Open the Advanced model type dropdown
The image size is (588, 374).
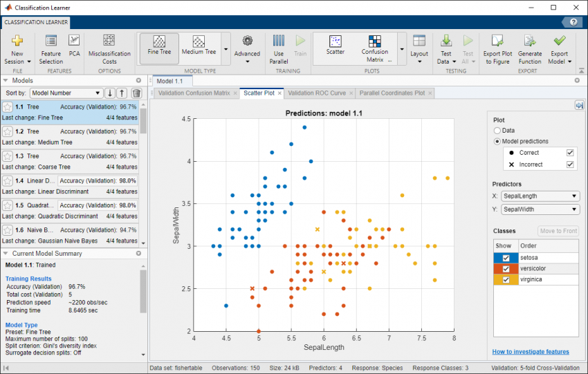point(247,47)
